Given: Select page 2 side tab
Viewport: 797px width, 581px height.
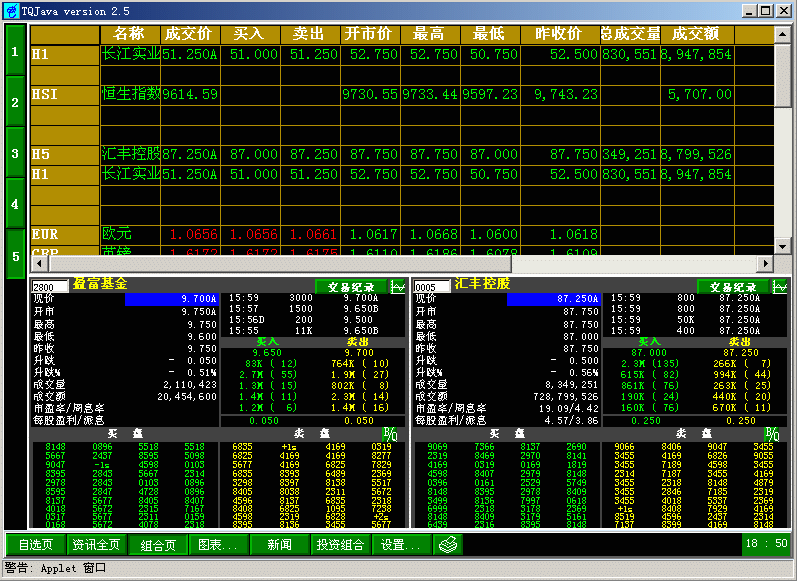Looking at the screenshot, I should [x=15, y=102].
